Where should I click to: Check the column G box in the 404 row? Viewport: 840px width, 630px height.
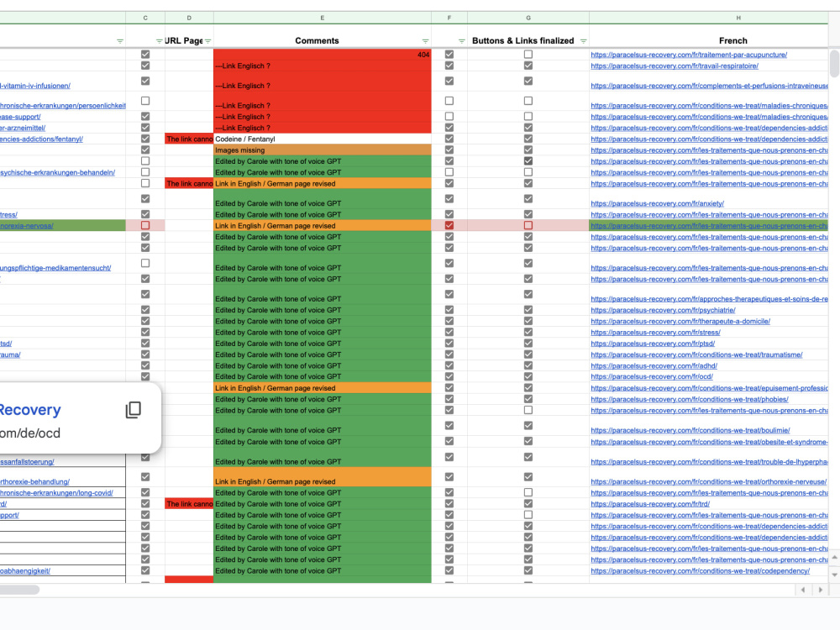[x=528, y=54]
